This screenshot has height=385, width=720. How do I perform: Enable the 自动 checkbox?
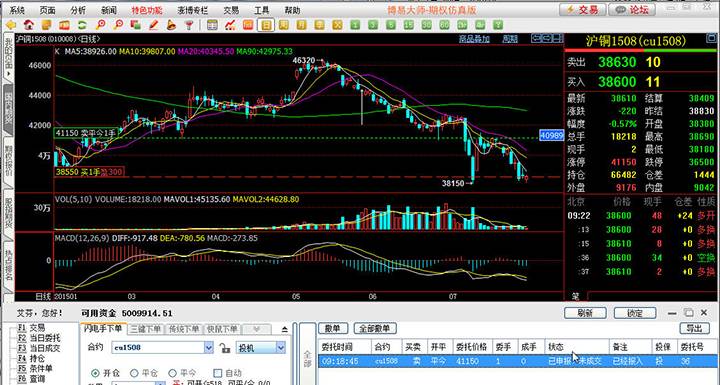tap(218, 373)
